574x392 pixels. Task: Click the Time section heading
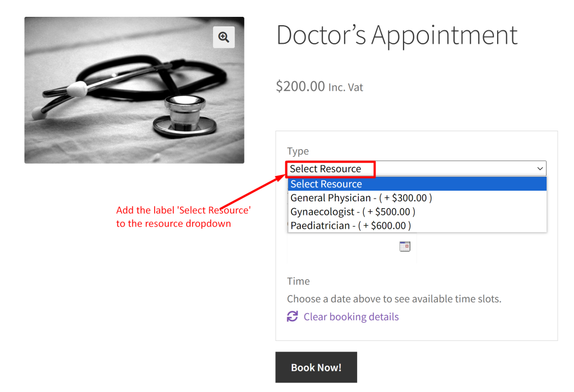pyautogui.click(x=298, y=281)
